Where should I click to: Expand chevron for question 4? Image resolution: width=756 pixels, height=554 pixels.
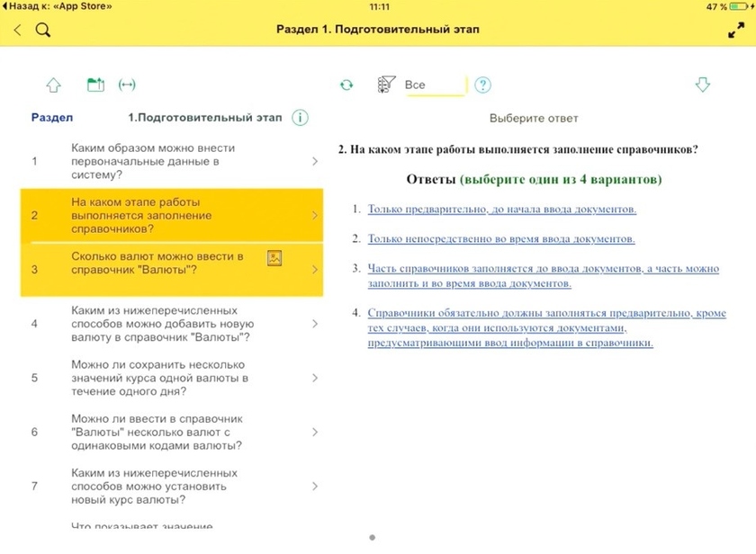point(314,324)
